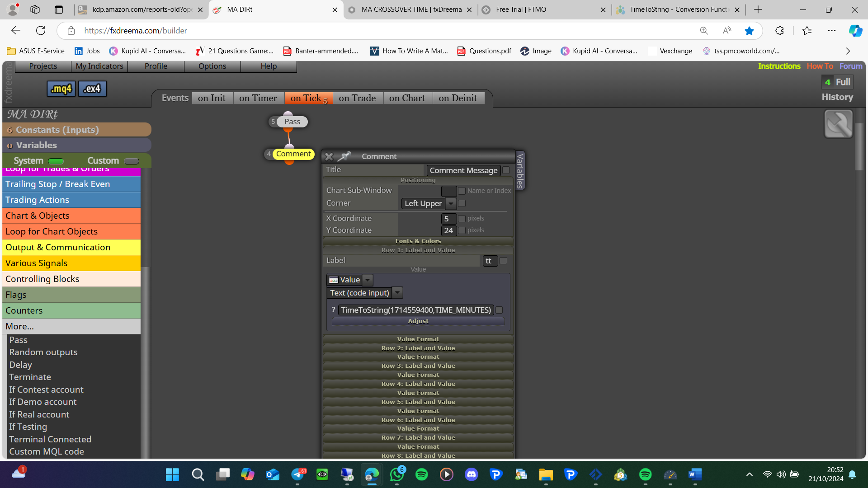
Task: Open Windows Start menu
Action: pyautogui.click(x=172, y=474)
